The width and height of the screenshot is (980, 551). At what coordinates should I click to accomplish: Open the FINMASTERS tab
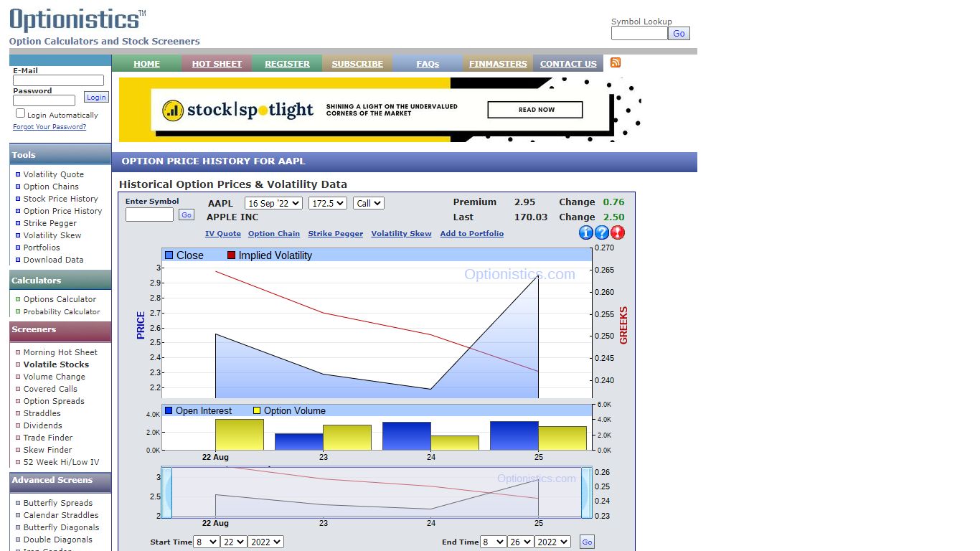498,64
